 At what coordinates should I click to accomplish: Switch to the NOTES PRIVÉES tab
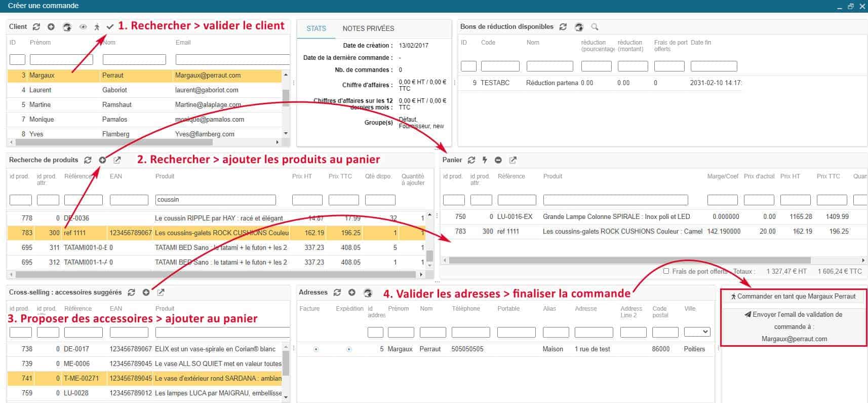[x=368, y=29]
